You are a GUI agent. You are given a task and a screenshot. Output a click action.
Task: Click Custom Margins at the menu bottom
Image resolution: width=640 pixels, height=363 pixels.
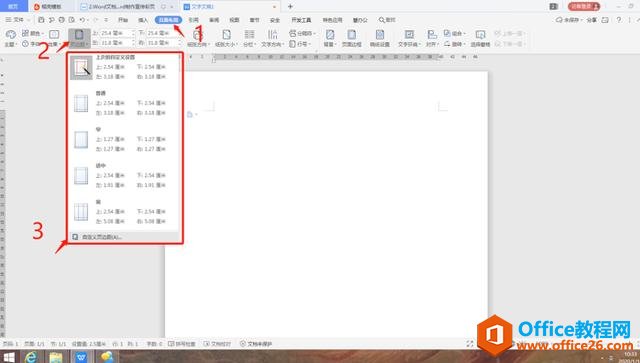(124, 237)
